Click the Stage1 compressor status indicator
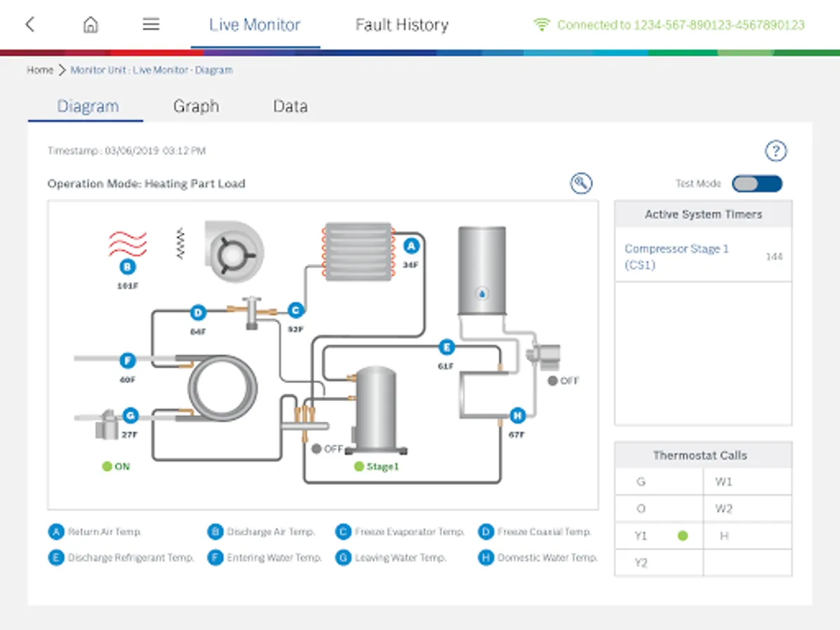This screenshot has height=630, width=840. tap(359, 466)
